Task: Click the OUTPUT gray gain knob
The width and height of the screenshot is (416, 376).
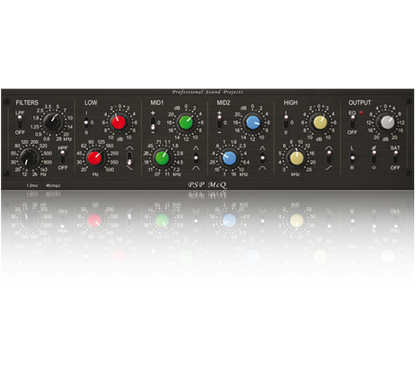Action: [x=387, y=122]
